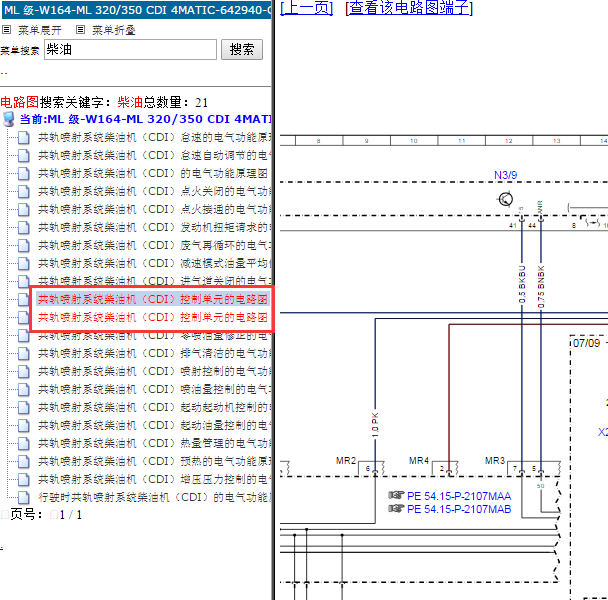Click the 07/09 label in the diagram
Image resolution: width=608 pixels, height=600 pixels.
pos(586,343)
